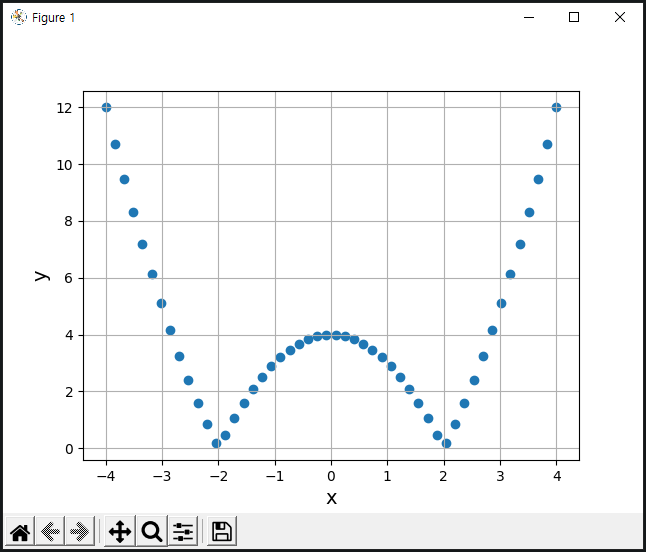Viewport: 646px width, 552px height.
Task: Click the y tick label 8
Action: pyautogui.click(x=68, y=222)
